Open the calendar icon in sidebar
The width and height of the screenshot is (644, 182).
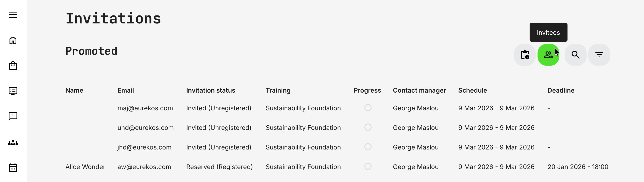pyautogui.click(x=13, y=168)
